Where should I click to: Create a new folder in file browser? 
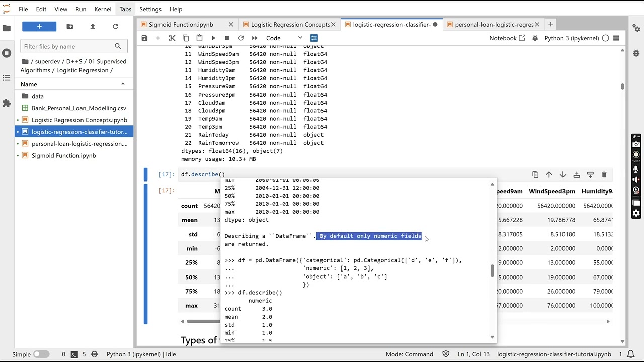pyautogui.click(x=70, y=26)
